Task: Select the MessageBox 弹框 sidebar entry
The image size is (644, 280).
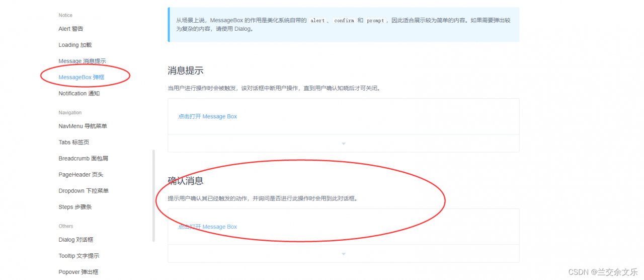Action: click(x=82, y=77)
